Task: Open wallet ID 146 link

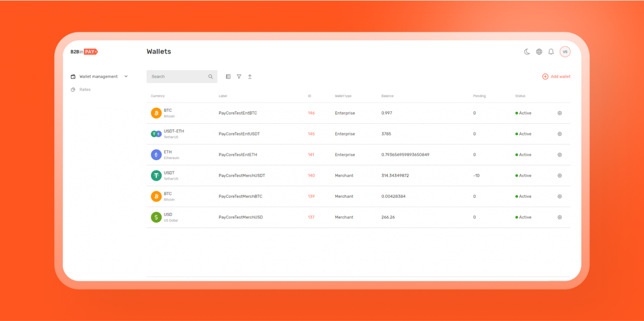Action: [x=311, y=113]
